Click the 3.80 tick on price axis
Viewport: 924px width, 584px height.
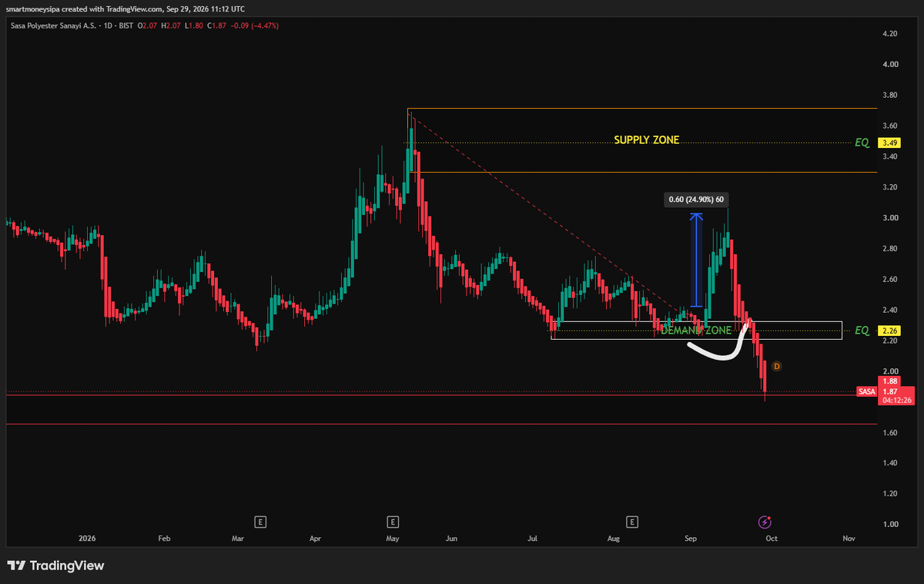coord(890,96)
